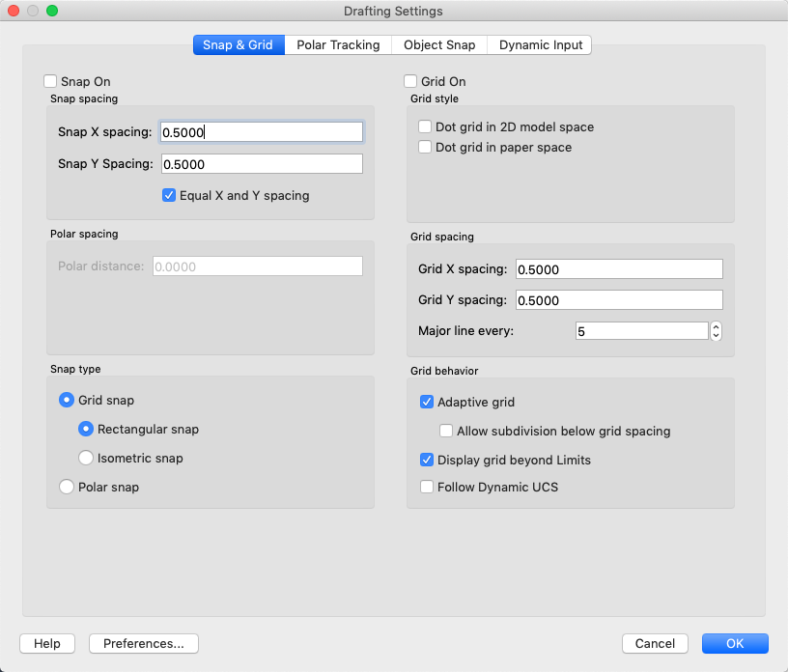Click the Snap Y Spacing field
This screenshot has height=672, width=788.
tap(262, 164)
